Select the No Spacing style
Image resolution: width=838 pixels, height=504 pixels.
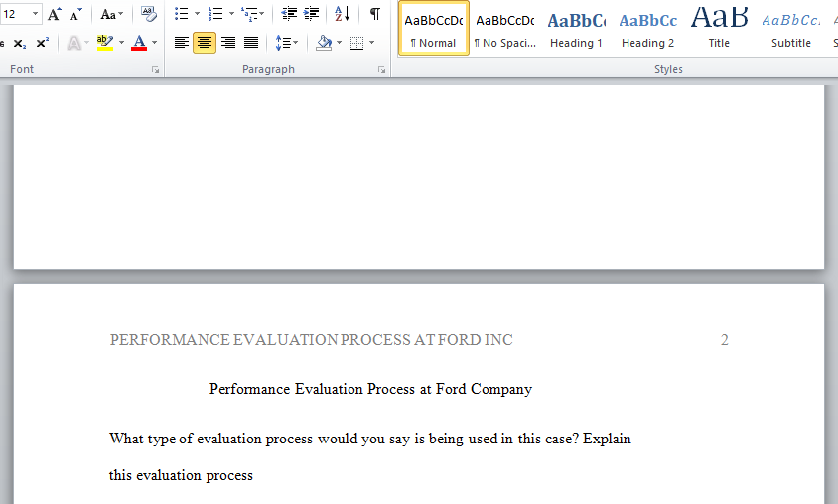pyautogui.click(x=505, y=29)
